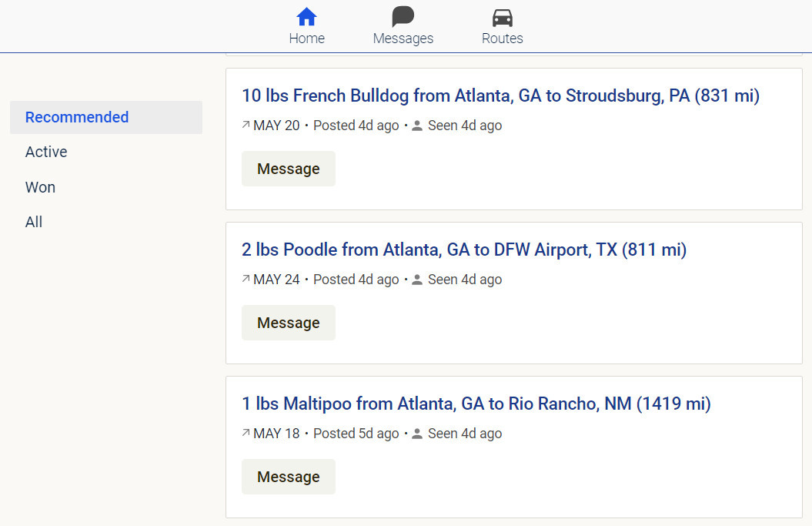812x526 pixels.
Task: Go to the Home page icon
Action: coord(306,17)
